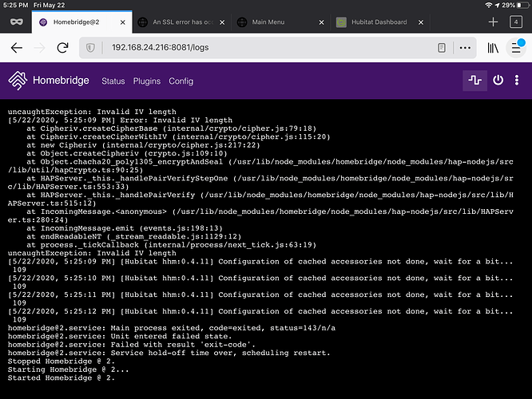Click 'Started Homebridge @ 2.' line

(x=62, y=378)
